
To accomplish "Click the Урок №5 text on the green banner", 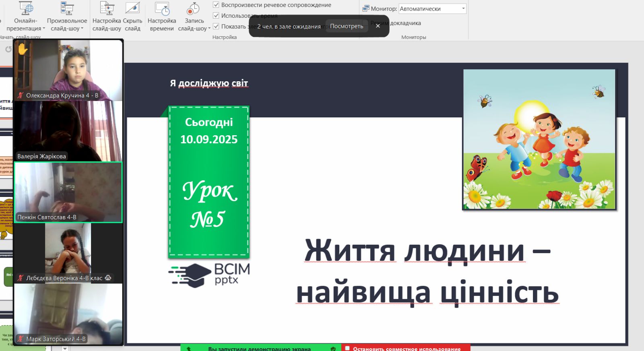I will [x=209, y=204].
